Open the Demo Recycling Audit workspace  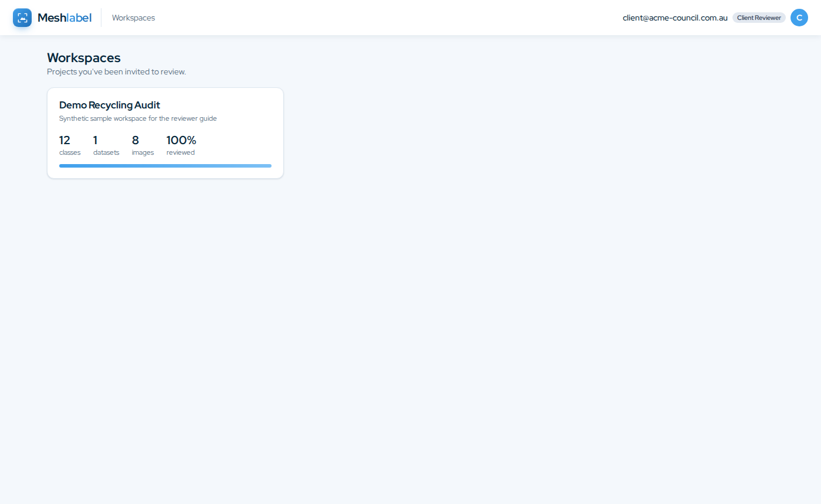click(165, 133)
